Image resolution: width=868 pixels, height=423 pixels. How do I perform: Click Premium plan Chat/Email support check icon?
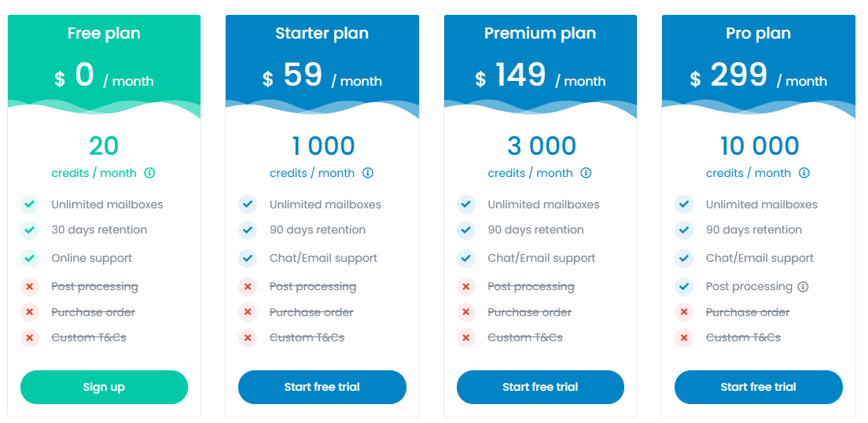[x=465, y=258]
